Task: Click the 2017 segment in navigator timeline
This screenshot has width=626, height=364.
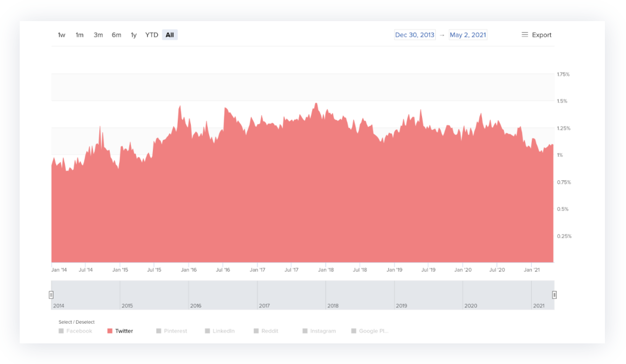Action: click(291, 295)
